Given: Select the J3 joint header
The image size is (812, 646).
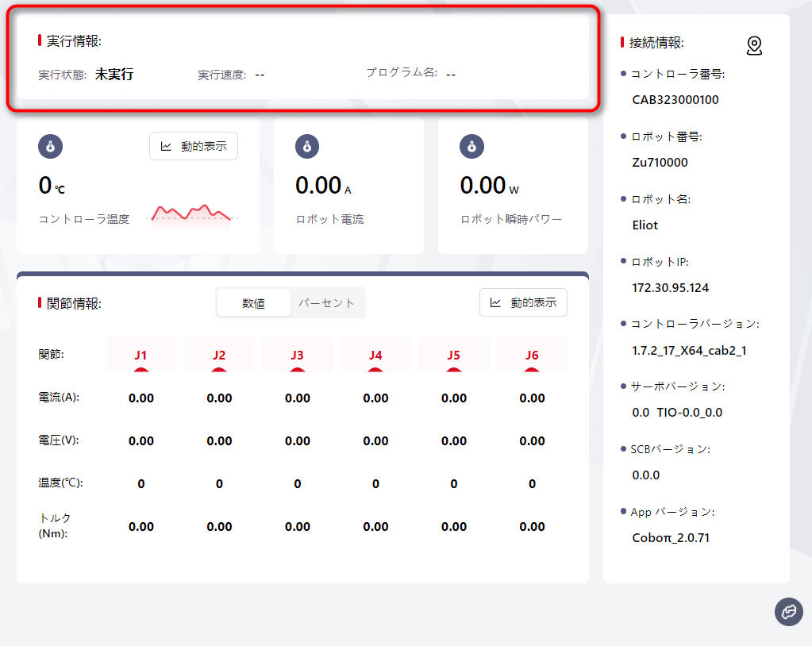Looking at the screenshot, I should point(297,355).
